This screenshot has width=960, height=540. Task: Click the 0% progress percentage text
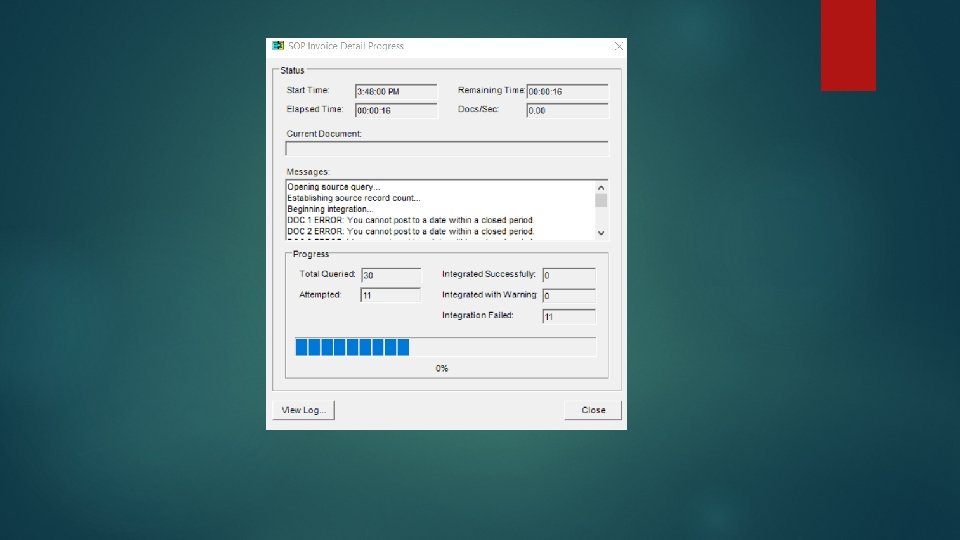441,368
